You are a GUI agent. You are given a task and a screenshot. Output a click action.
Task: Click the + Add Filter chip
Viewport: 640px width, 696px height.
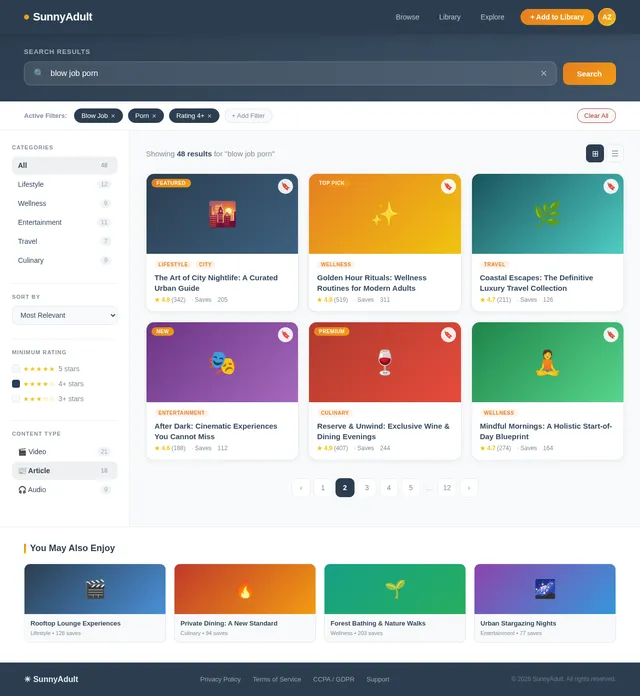248,116
